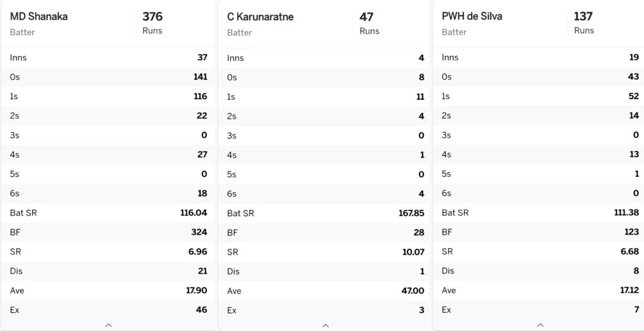Click de Silva's 137 runs total
This screenshot has height=331, width=644.
(x=583, y=16)
